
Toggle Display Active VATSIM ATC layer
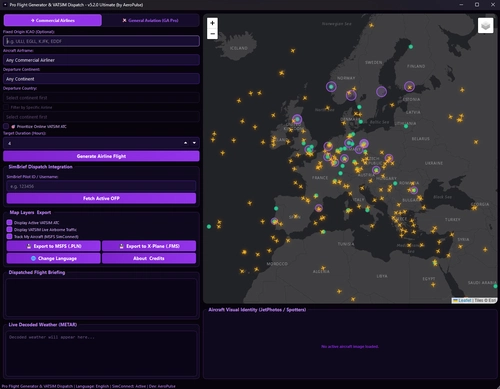[9, 222]
